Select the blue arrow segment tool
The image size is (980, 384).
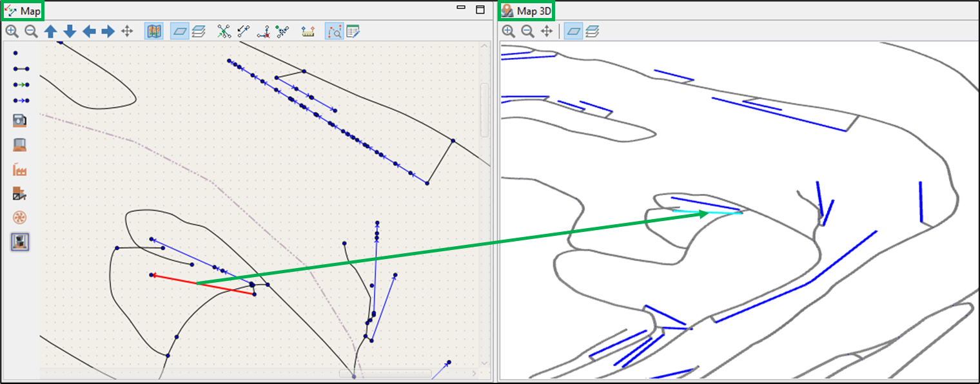(21, 101)
